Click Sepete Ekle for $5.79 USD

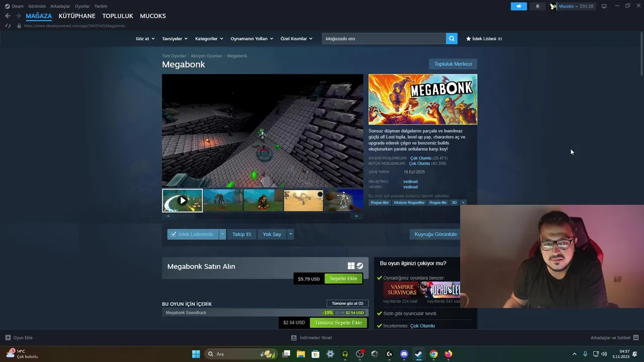click(x=343, y=279)
